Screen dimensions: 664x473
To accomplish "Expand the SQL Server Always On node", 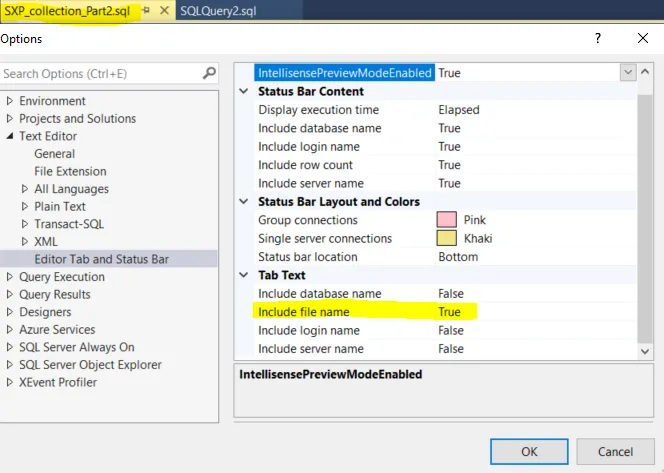I will tap(10, 347).
